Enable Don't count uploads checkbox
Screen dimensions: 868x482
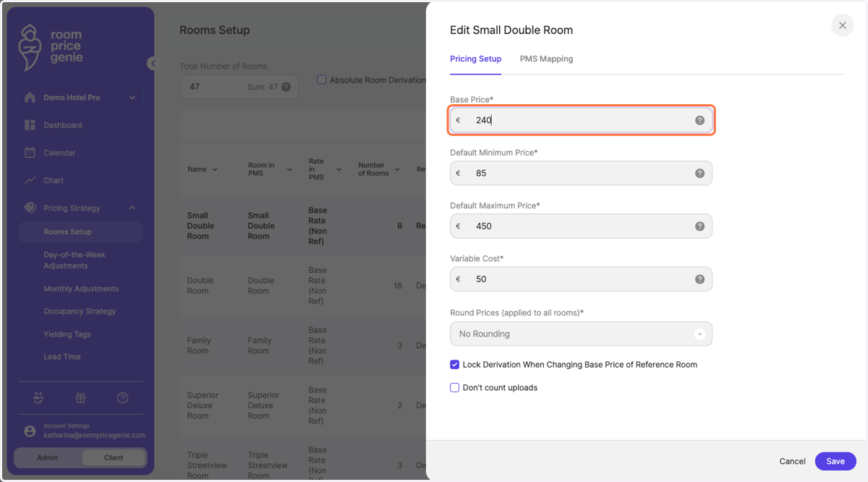pyautogui.click(x=455, y=388)
